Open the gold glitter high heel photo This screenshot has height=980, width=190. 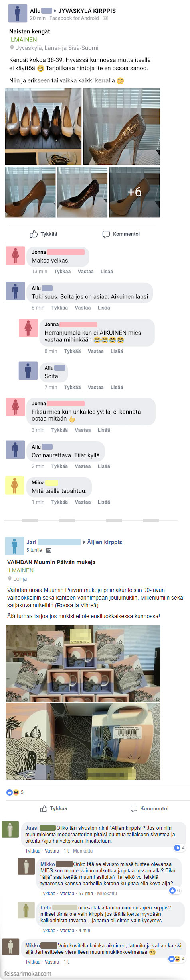[x=121, y=126]
